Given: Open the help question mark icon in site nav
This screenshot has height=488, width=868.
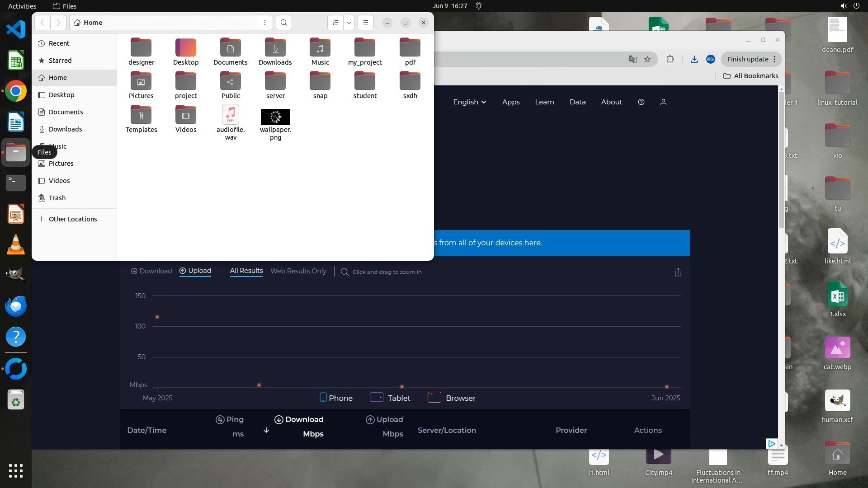Looking at the screenshot, I should tap(641, 102).
